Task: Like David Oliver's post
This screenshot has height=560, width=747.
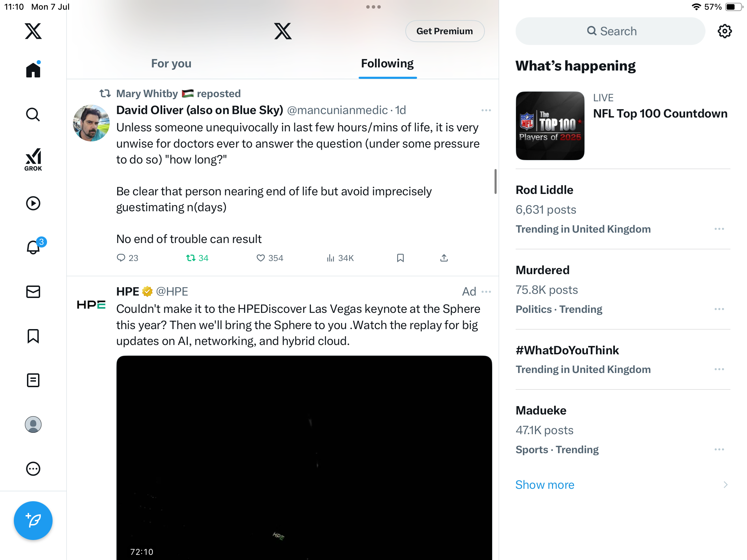Action: point(270,258)
